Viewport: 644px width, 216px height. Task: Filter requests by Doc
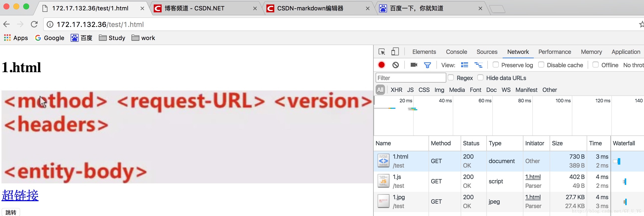491,90
